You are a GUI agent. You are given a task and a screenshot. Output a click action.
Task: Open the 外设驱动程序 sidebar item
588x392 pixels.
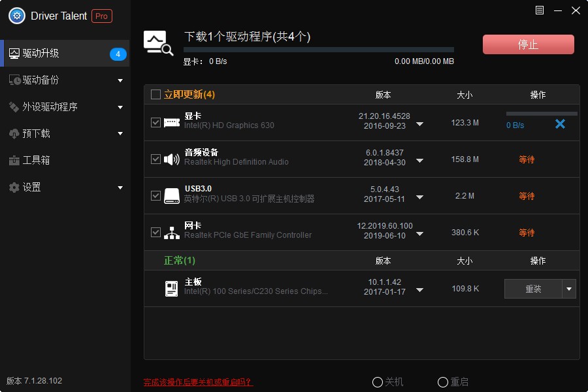point(65,107)
